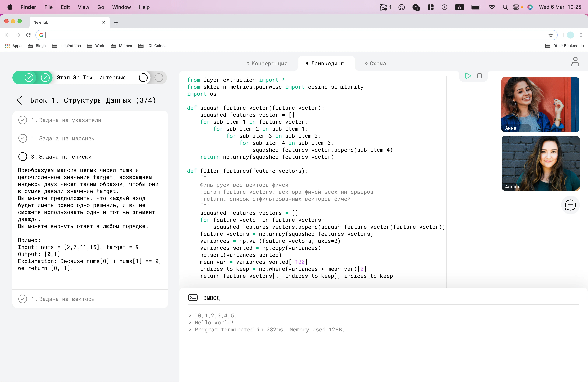The height and width of the screenshot is (382, 588).
Task: Reload the browser page
Action: click(x=28, y=35)
